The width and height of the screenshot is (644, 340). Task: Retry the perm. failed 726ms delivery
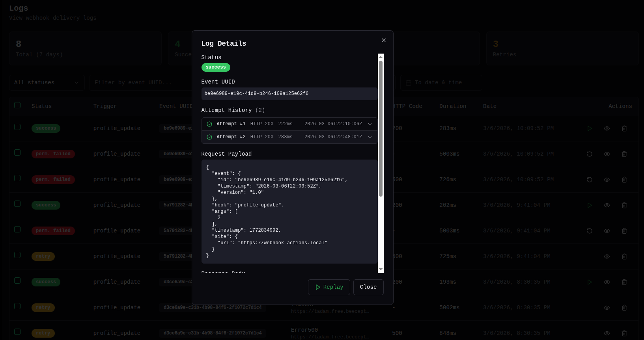pyautogui.click(x=589, y=180)
